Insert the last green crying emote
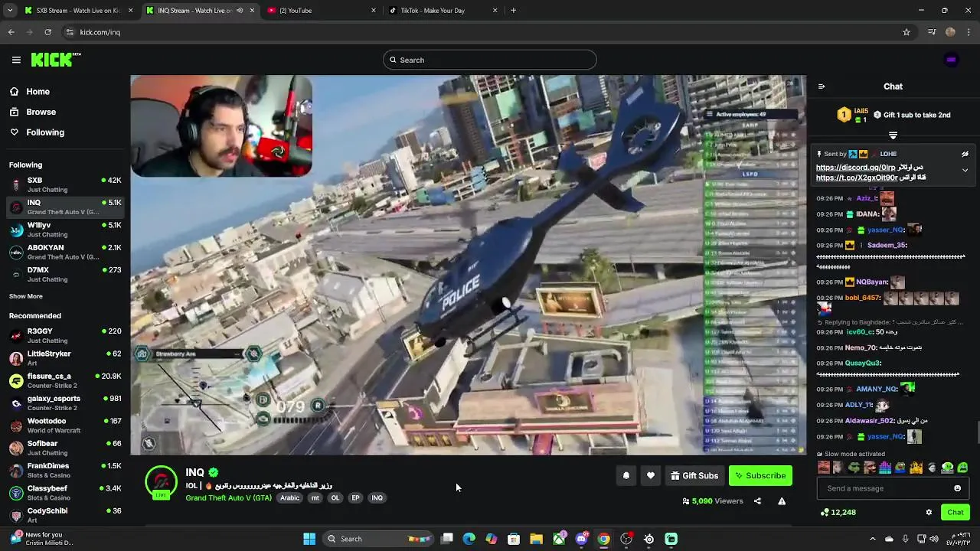 962,468
